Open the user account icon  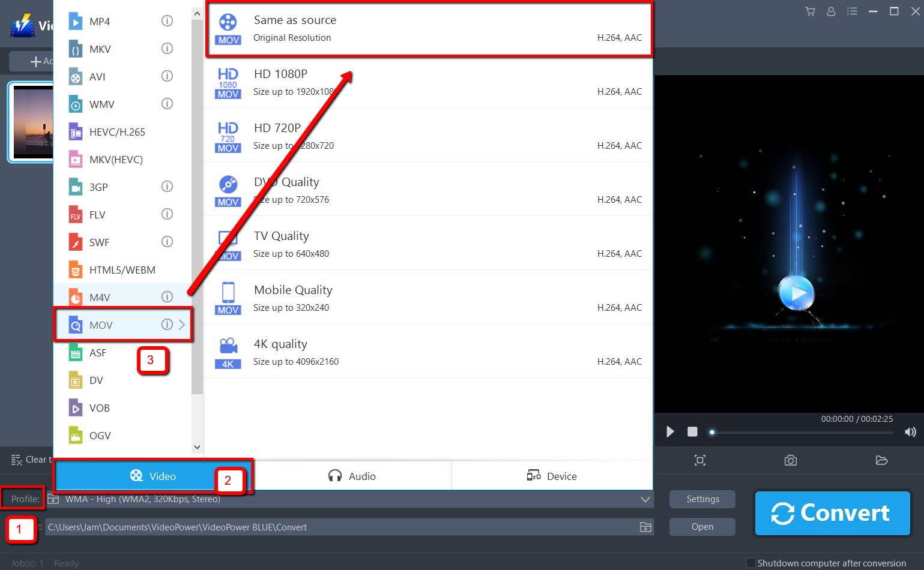pos(831,11)
